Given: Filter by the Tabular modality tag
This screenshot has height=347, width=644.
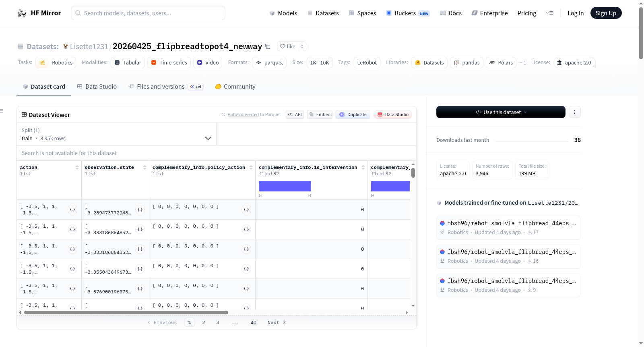Looking at the screenshot, I should point(128,62).
